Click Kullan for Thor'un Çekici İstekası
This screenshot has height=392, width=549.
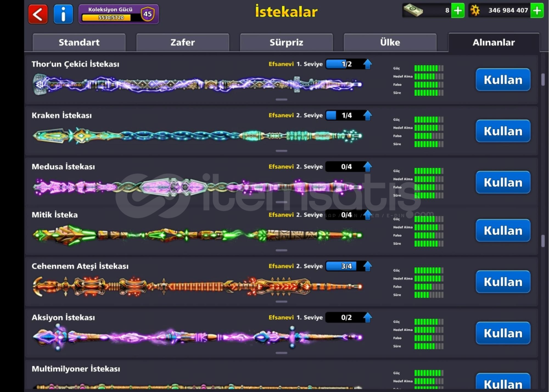pyautogui.click(x=503, y=80)
